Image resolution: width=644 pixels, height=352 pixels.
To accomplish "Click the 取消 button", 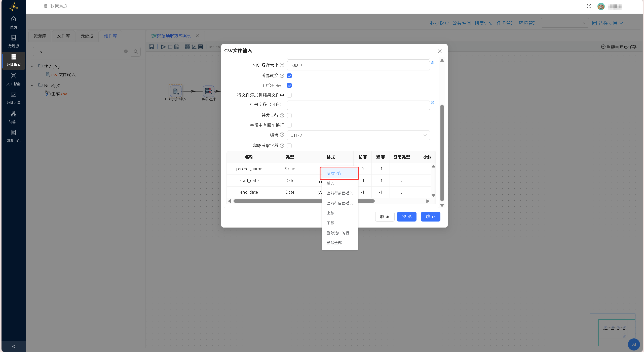I will click(385, 216).
